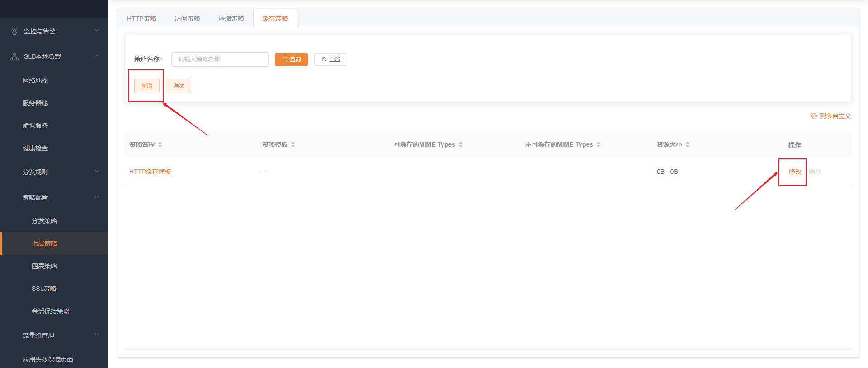Screen dimensions: 868x368
Task: Sort by 策略名称 column arrows
Action: click(x=160, y=144)
